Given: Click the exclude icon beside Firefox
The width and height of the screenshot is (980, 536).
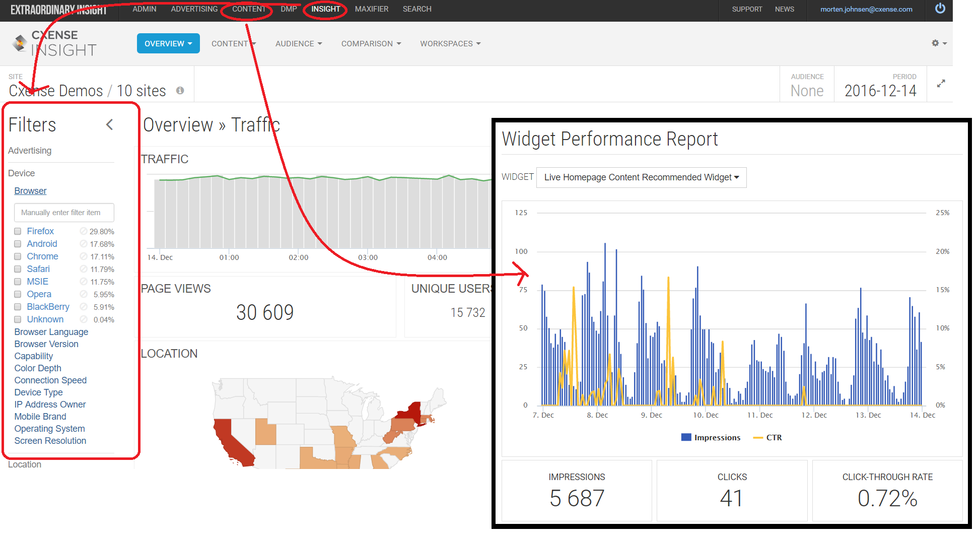Looking at the screenshot, I should (x=84, y=231).
